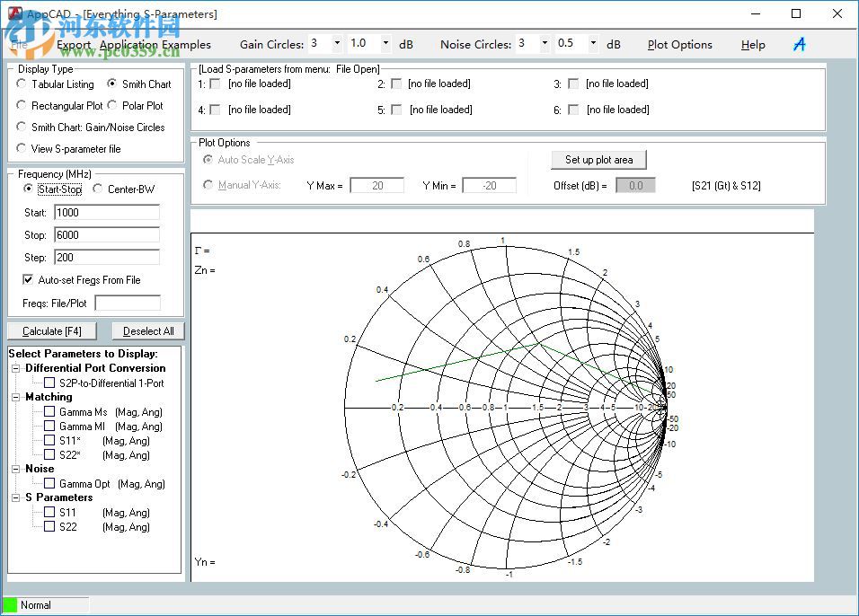Click the Start frequency input field
The height and width of the screenshot is (616, 859).
[x=106, y=212]
